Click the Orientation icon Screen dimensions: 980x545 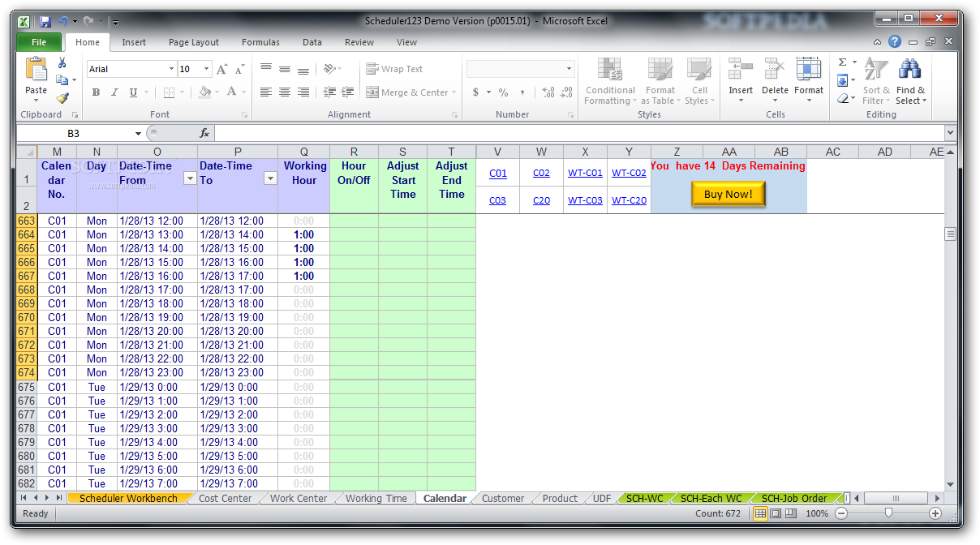pyautogui.click(x=329, y=69)
